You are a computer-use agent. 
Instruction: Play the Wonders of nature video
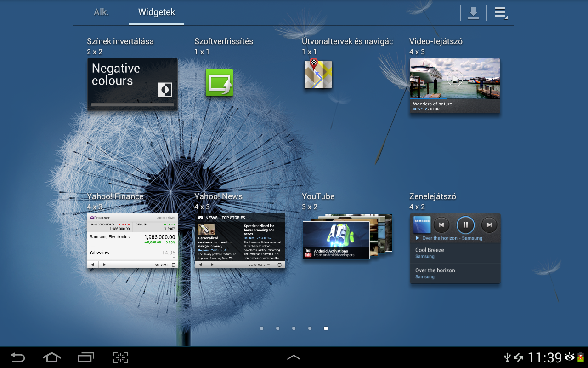coord(455,78)
